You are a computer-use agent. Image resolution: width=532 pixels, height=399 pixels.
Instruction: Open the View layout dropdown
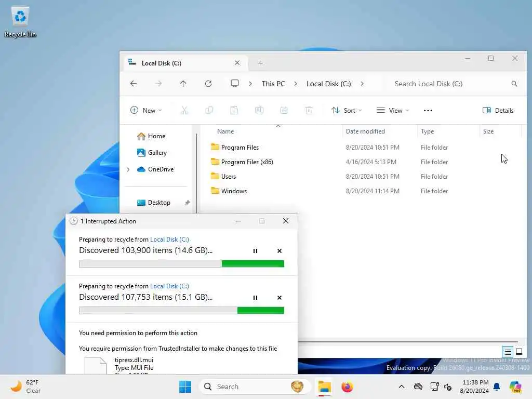(393, 110)
